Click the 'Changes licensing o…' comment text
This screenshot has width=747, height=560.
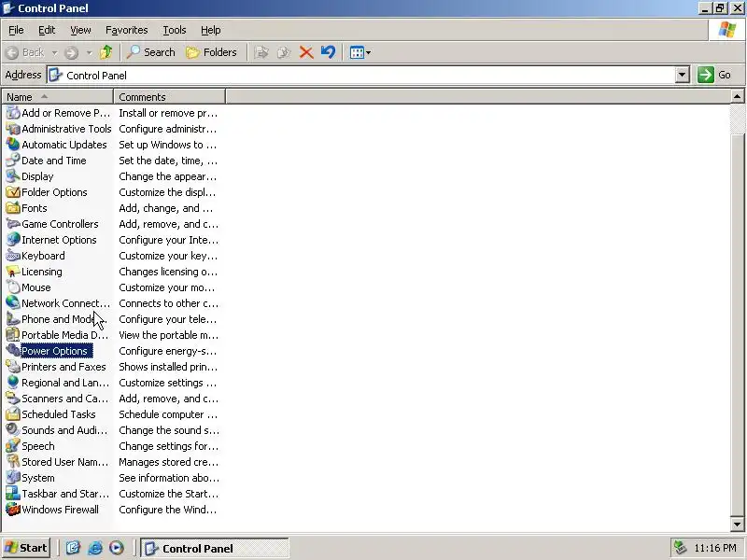168,272
